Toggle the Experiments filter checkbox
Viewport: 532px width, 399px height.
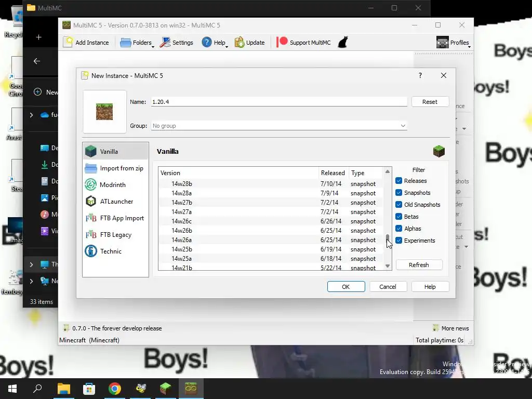(398, 241)
